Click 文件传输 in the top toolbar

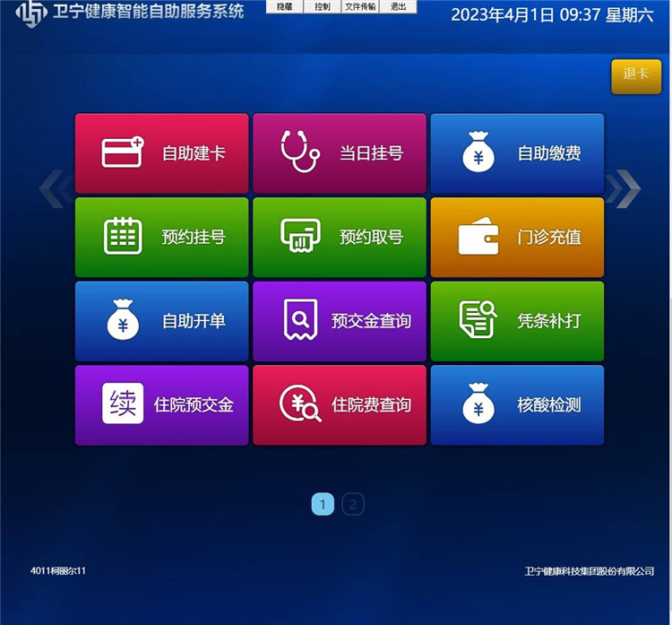(x=360, y=6)
